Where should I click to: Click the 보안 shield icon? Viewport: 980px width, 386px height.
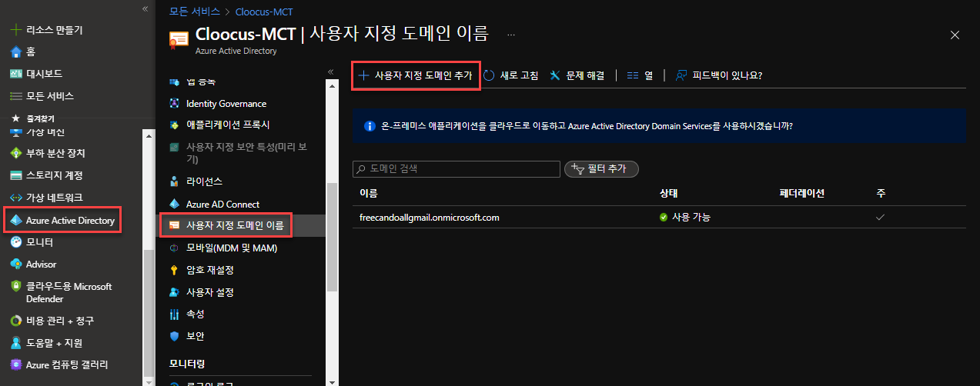click(x=174, y=337)
